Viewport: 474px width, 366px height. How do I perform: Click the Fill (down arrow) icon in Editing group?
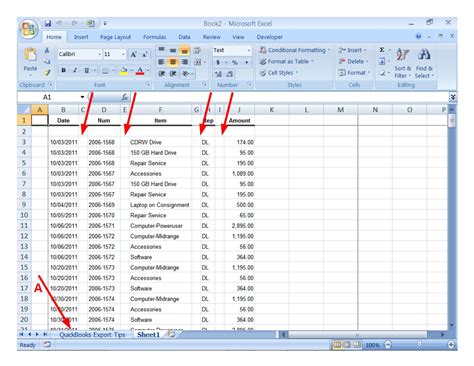(x=382, y=61)
